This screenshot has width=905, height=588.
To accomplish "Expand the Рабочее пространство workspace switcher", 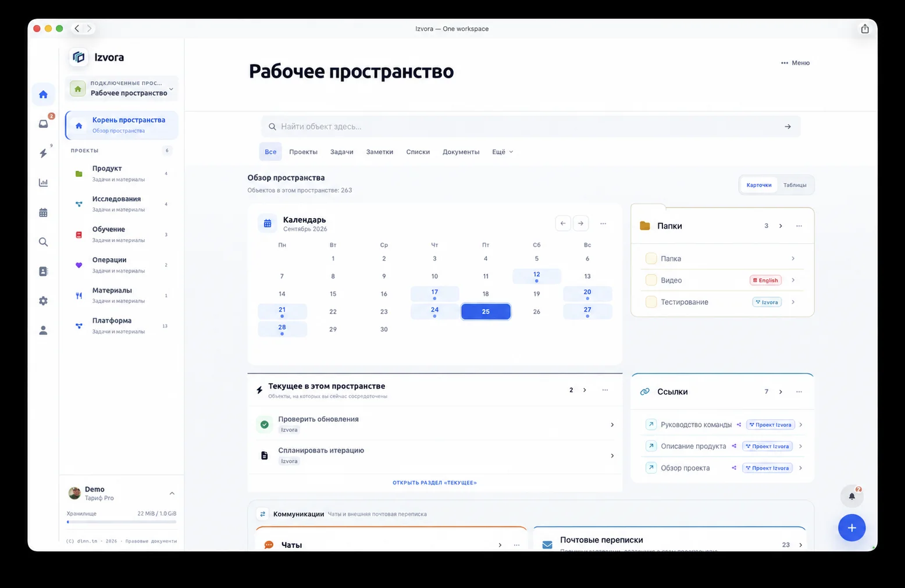I will tap(122, 88).
